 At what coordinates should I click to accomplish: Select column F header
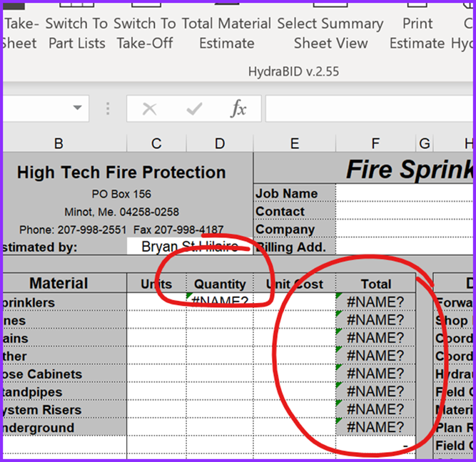(x=375, y=144)
